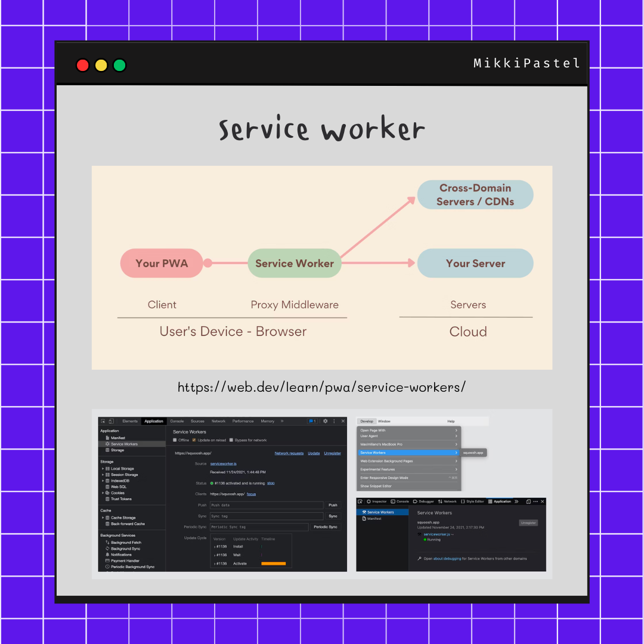Open DevTools settings gear
Screen dimensions: 644x644
(x=326, y=421)
